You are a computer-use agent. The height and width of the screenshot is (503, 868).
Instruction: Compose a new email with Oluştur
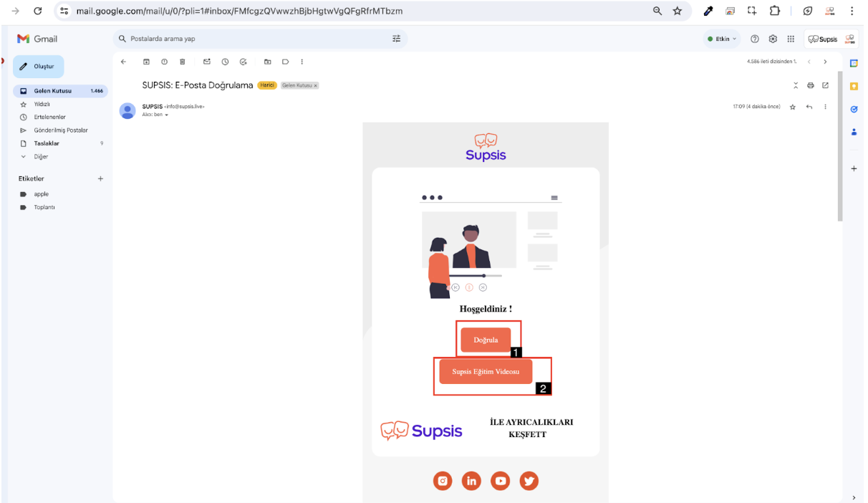39,67
